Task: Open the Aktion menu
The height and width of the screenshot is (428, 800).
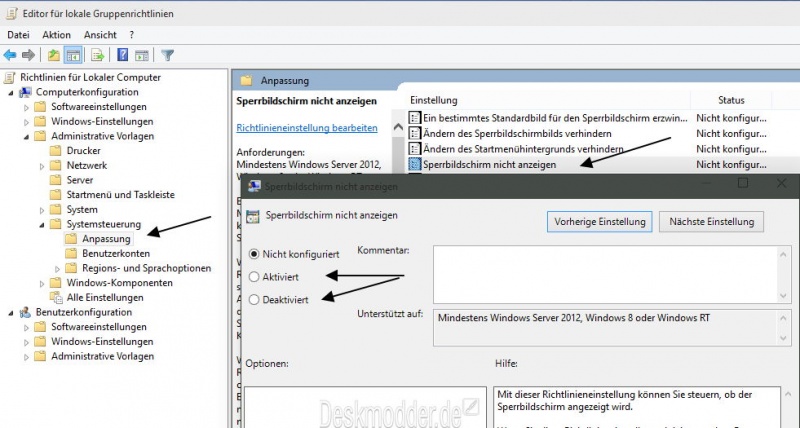Action: point(56,34)
